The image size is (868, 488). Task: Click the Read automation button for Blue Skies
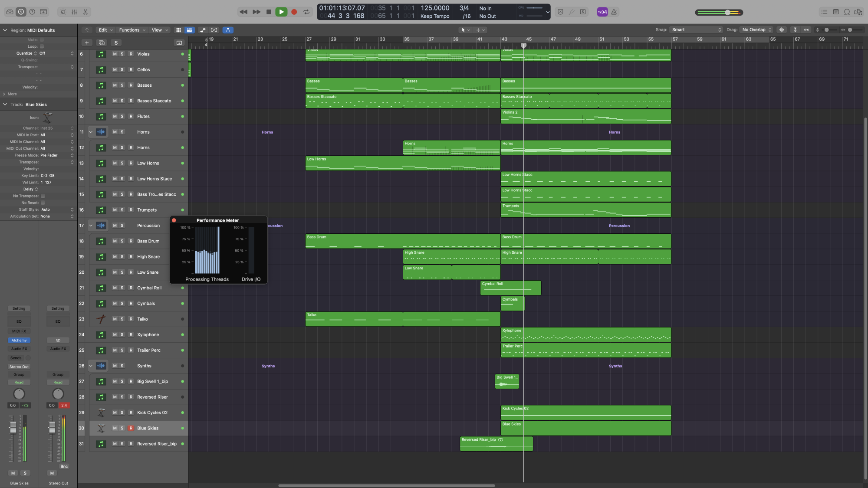[19, 383]
